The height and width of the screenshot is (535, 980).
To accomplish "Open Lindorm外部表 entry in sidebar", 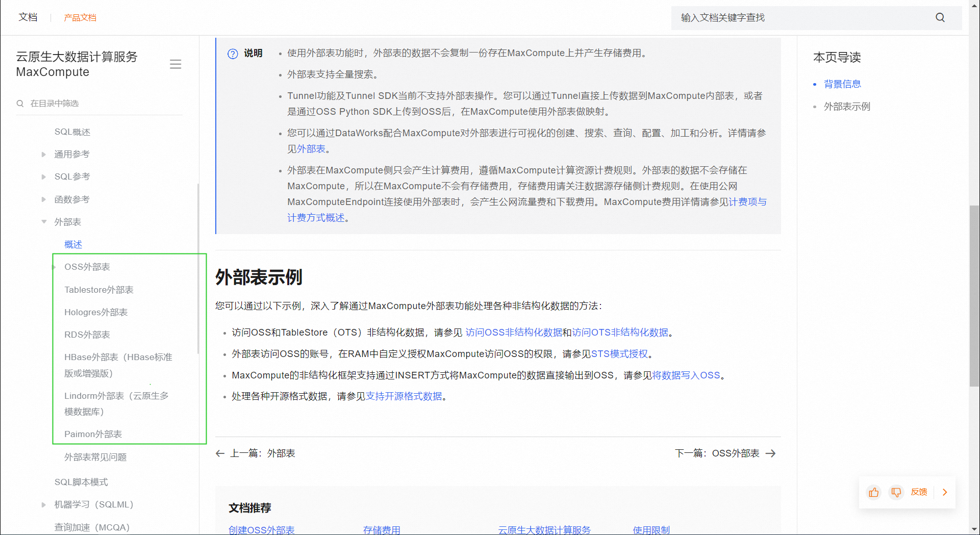I will point(116,403).
